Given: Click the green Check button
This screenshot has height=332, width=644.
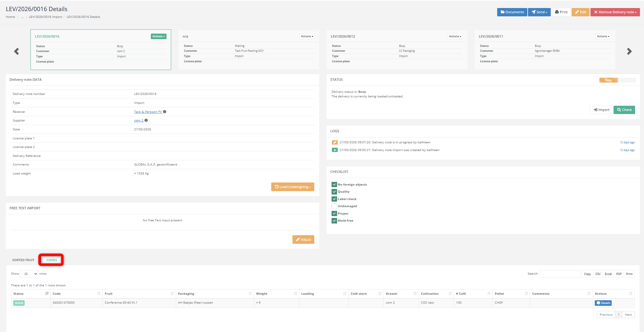Looking at the screenshot, I should point(624,110).
